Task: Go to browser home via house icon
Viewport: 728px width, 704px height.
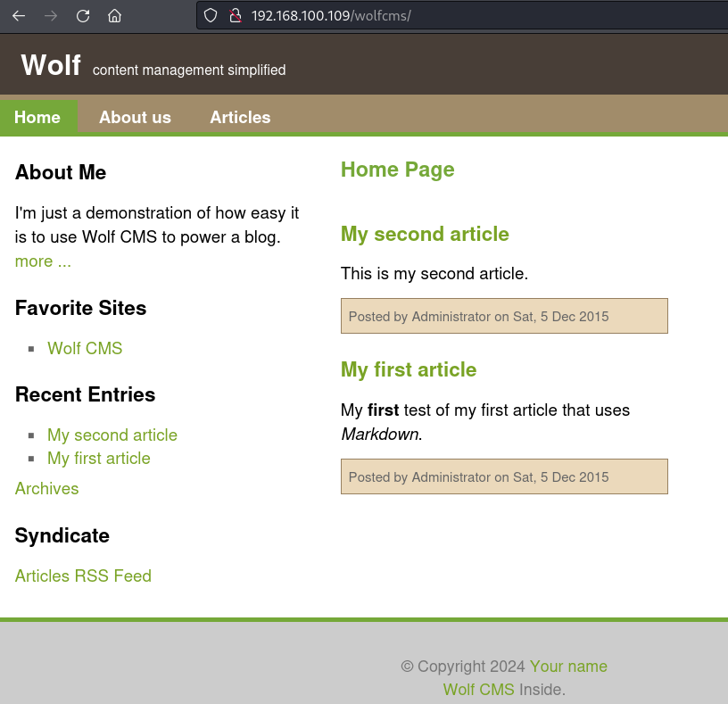Action: (x=114, y=15)
